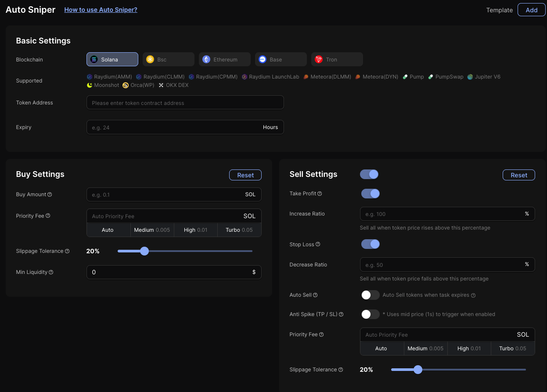Focus the Increase Ratio percentage input
This screenshot has height=392, width=547.
[447, 214]
